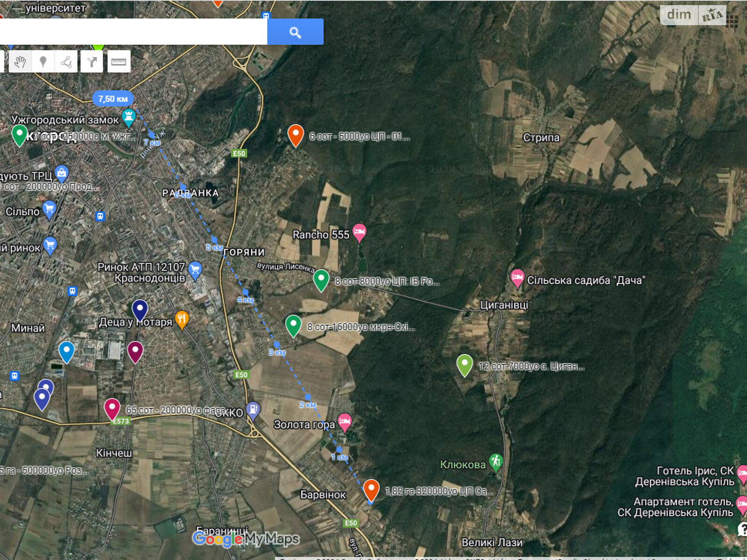This screenshot has height=560, width=747.
Task: Activate the add directions tool
Action: pos(92,62)
